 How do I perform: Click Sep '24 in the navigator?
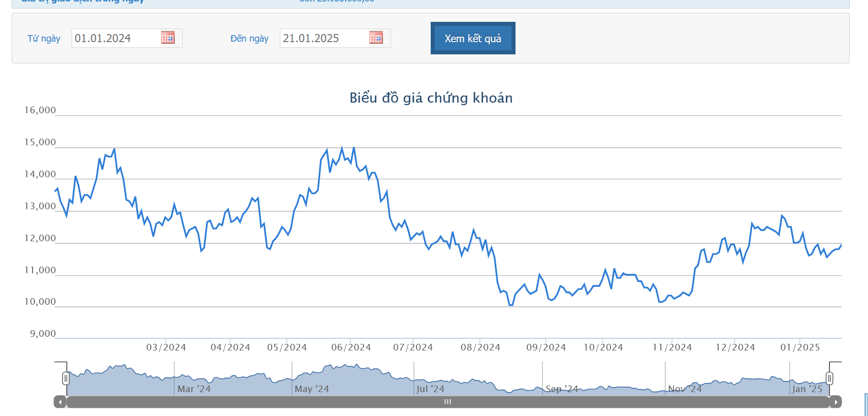[562, 389]
